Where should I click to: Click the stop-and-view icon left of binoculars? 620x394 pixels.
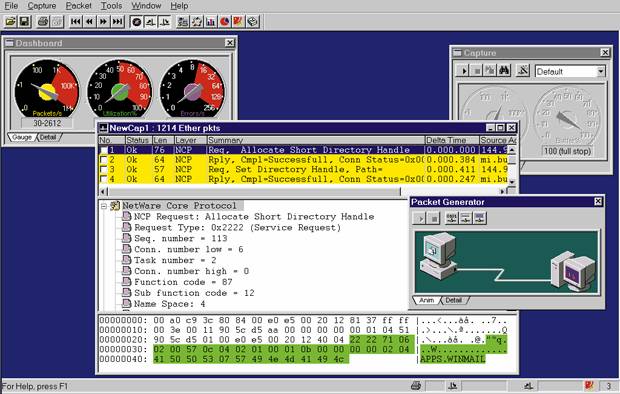[x=490, y=71]
